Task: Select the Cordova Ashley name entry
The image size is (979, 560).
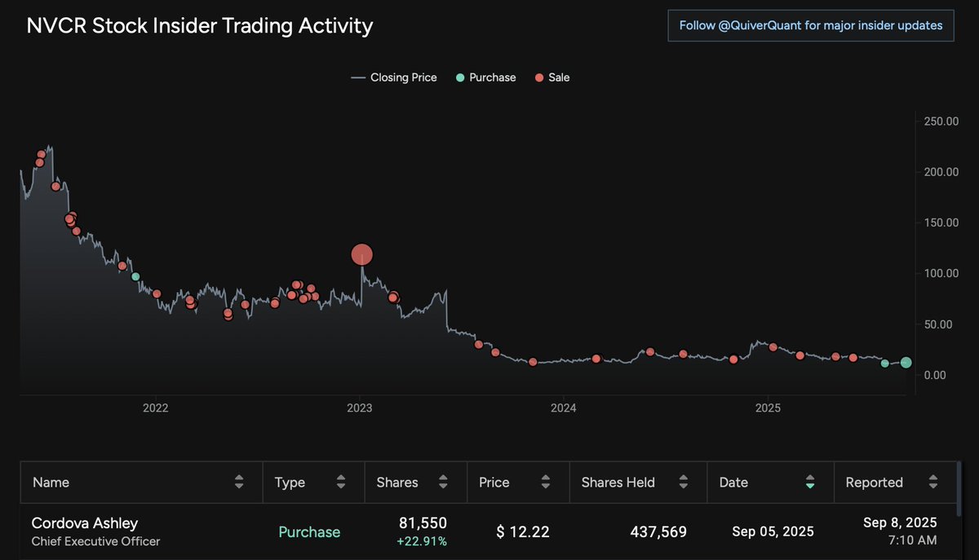Action: click(84, 523)
